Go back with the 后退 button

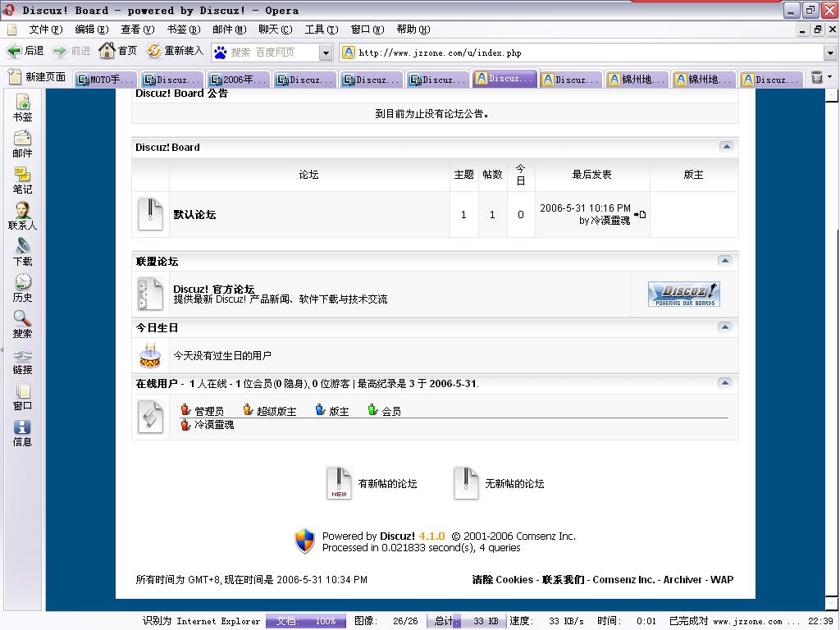[25, 51]
